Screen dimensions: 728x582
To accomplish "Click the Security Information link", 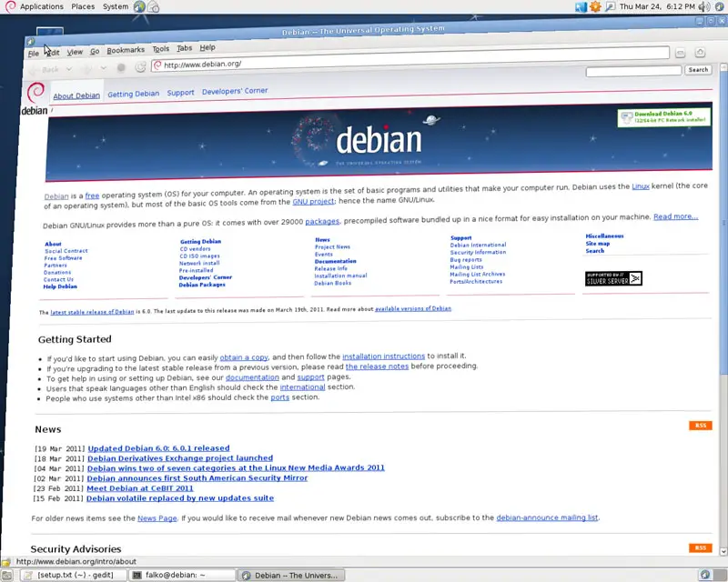I will click(478, 252).
